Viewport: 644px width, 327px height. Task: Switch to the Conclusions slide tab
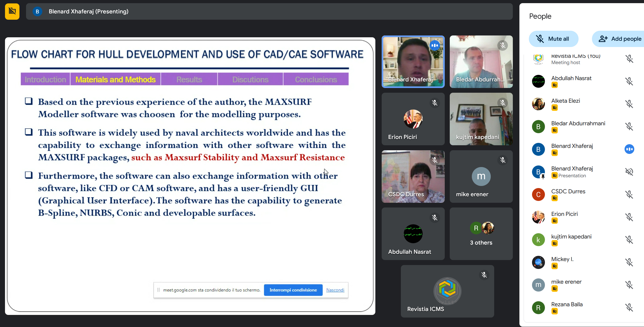(316, 79)
